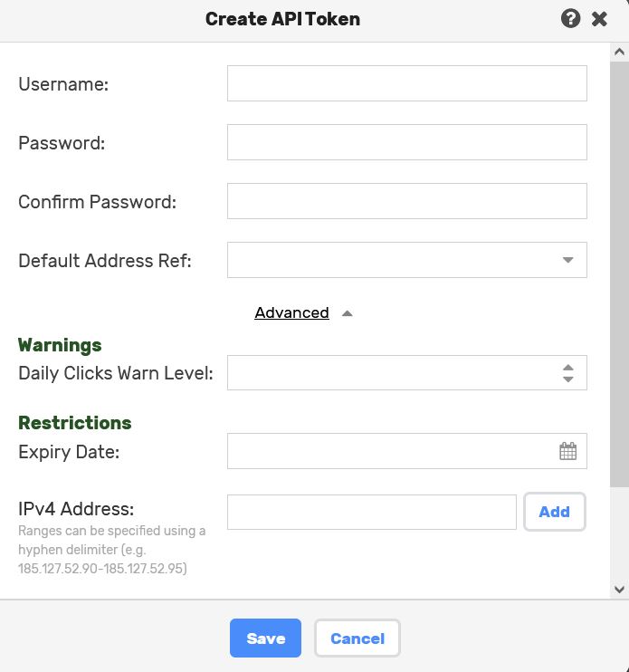Open the help question mark icon
Screen dimensions: 629x672
pos(570,19)
